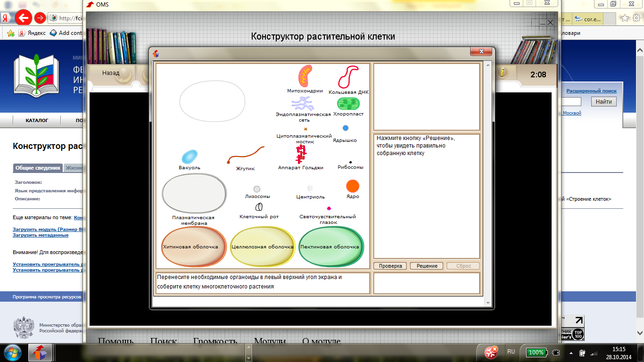The width and height of the screenshot is (644, 362).
Task: Select the Цитоплазматический мостик small icon
Action: click(305, 129)
